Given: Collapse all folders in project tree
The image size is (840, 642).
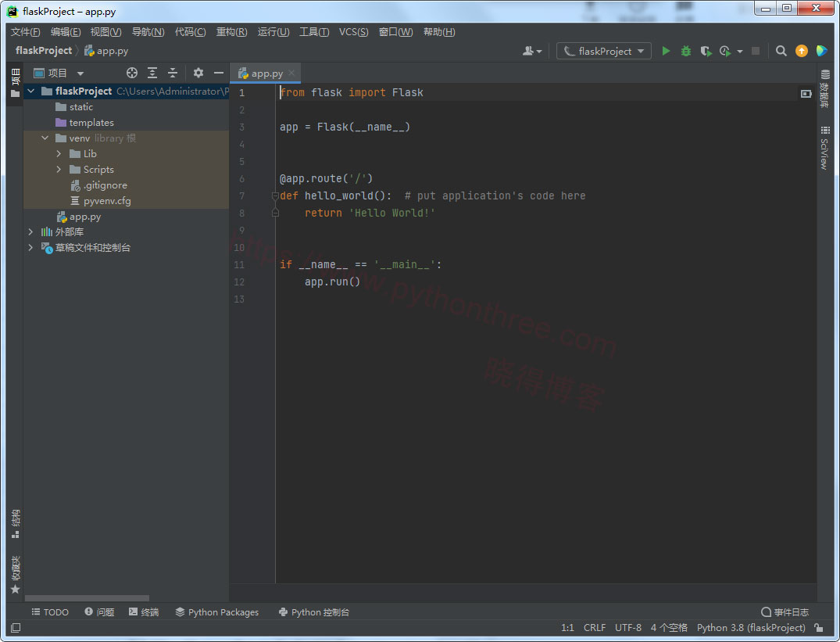Looking at the screenshot, I should pos(173,72).
